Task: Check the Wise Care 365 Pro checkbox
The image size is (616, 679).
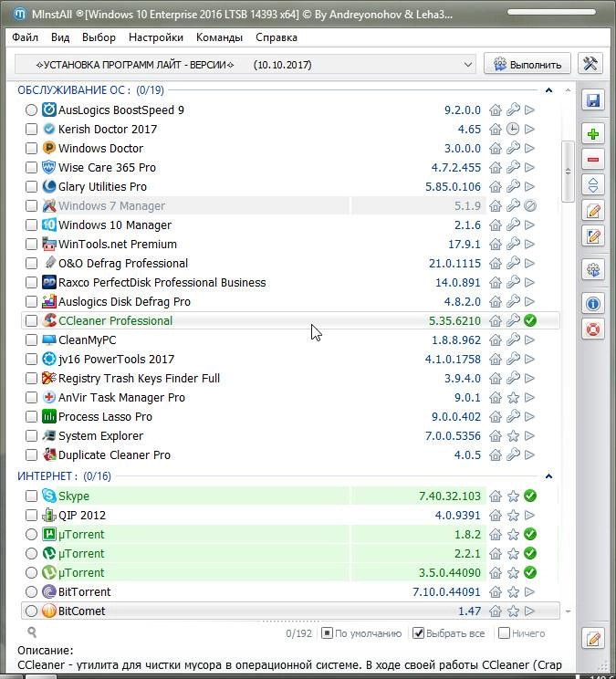Action: [x=31, y=167]
